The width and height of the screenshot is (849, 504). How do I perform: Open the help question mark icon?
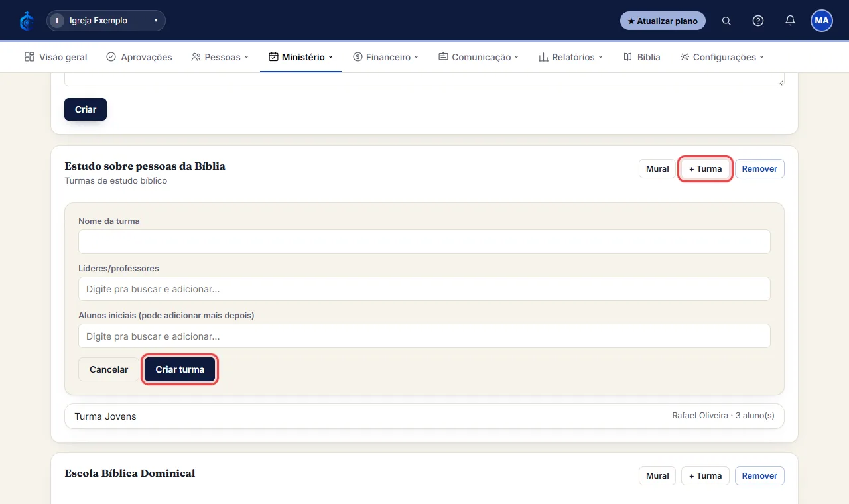pos(758,21)
